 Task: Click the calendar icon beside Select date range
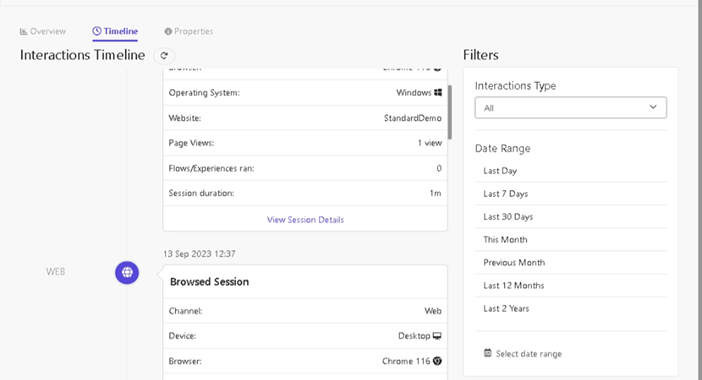488,353
